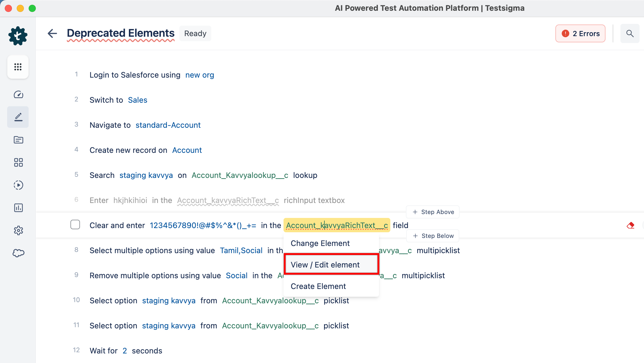Screen dimensions: 644x363
Task: Open the four-squares modules icon
Action: tap(18, 162)
